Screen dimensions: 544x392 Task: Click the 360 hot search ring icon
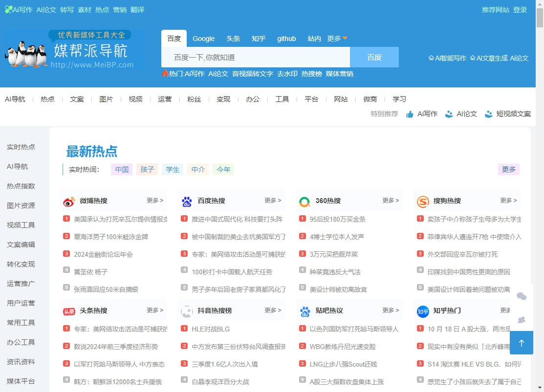pos(305,202)
